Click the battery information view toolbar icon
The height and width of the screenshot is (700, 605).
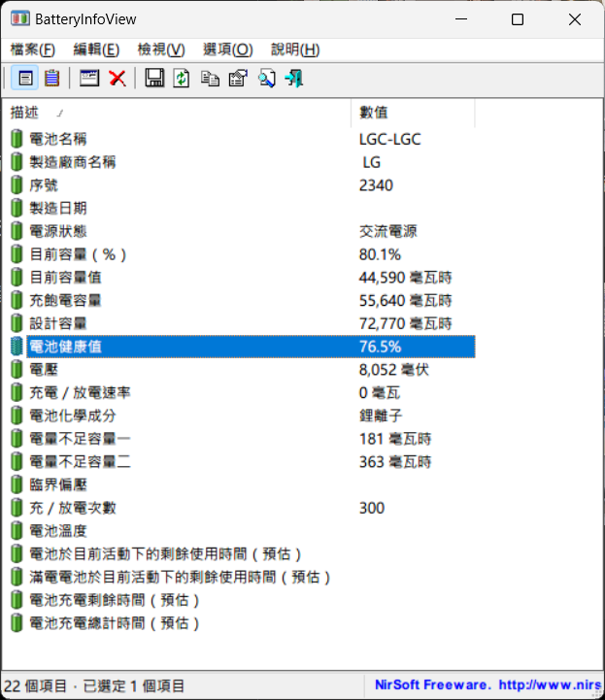pos(25,78)
